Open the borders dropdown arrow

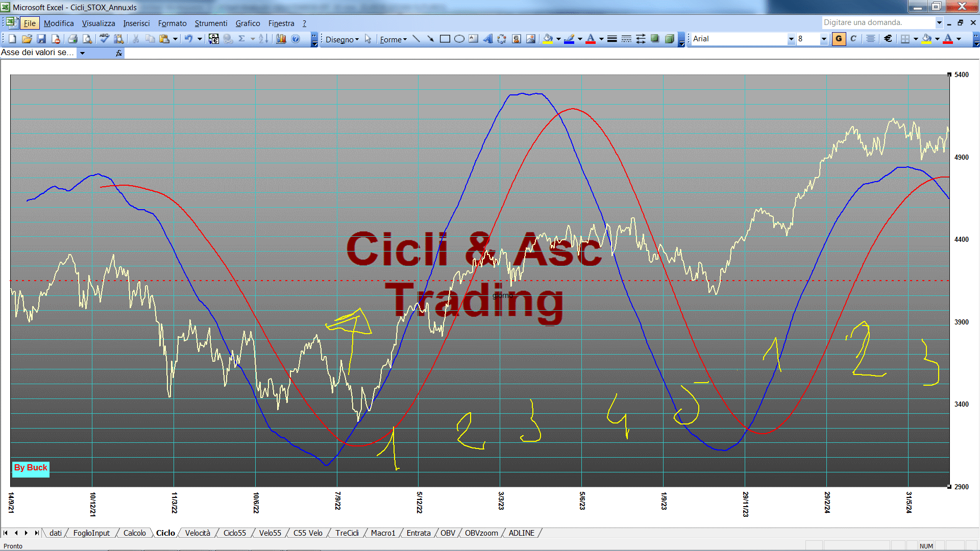point(916,39)
